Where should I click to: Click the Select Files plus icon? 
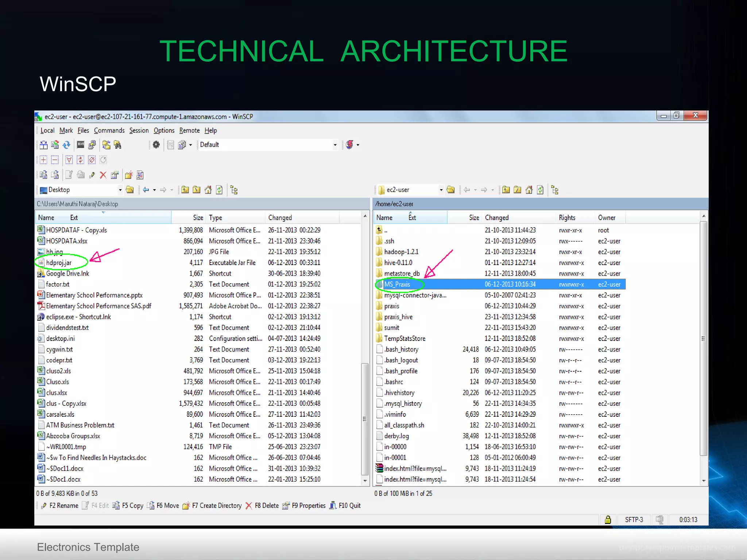coord(43,160)
